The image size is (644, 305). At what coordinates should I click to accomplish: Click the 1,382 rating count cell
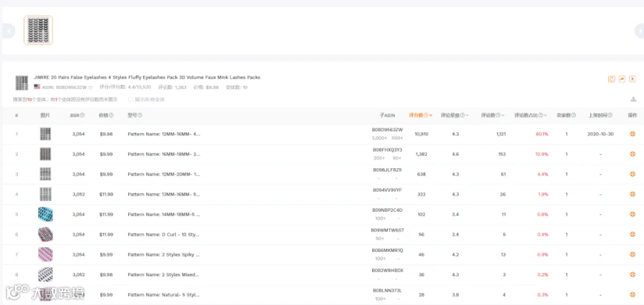(421, 154)
